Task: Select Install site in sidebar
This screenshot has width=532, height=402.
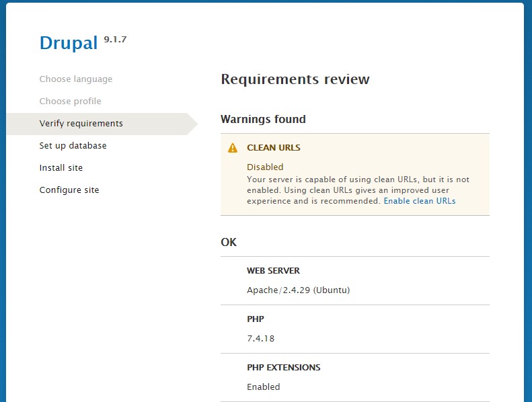Action: coord(61,168)
